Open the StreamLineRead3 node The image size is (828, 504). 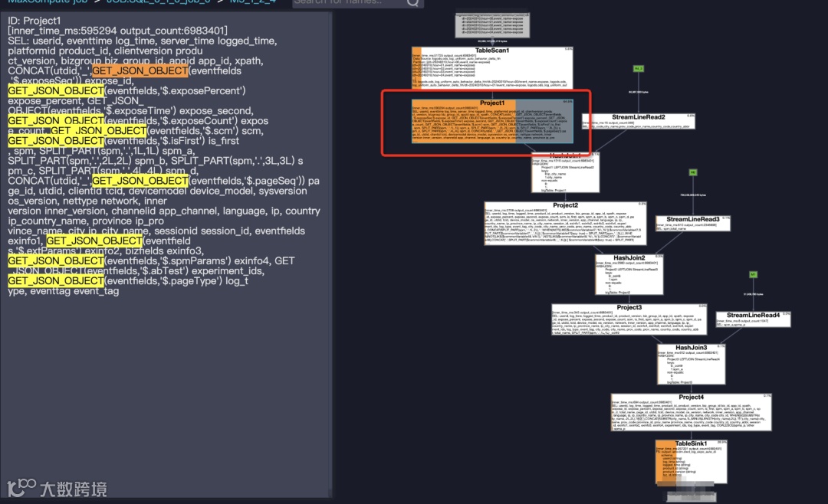coord(693,223)
